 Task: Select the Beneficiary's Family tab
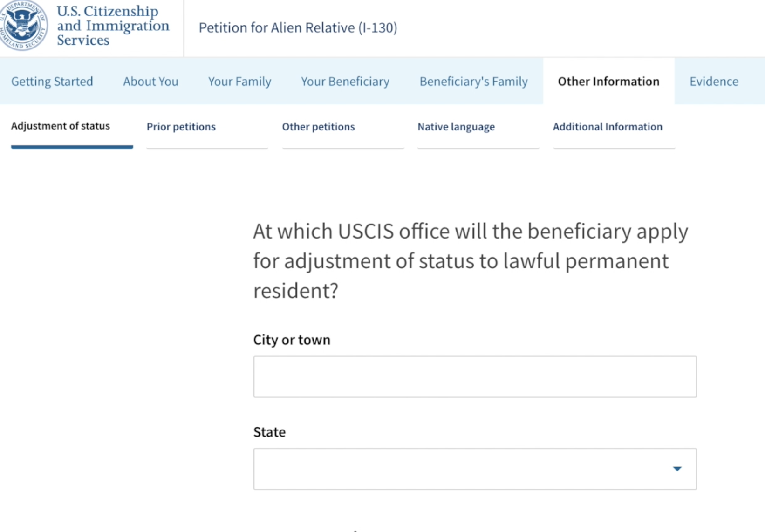click(x=473, y=81)
